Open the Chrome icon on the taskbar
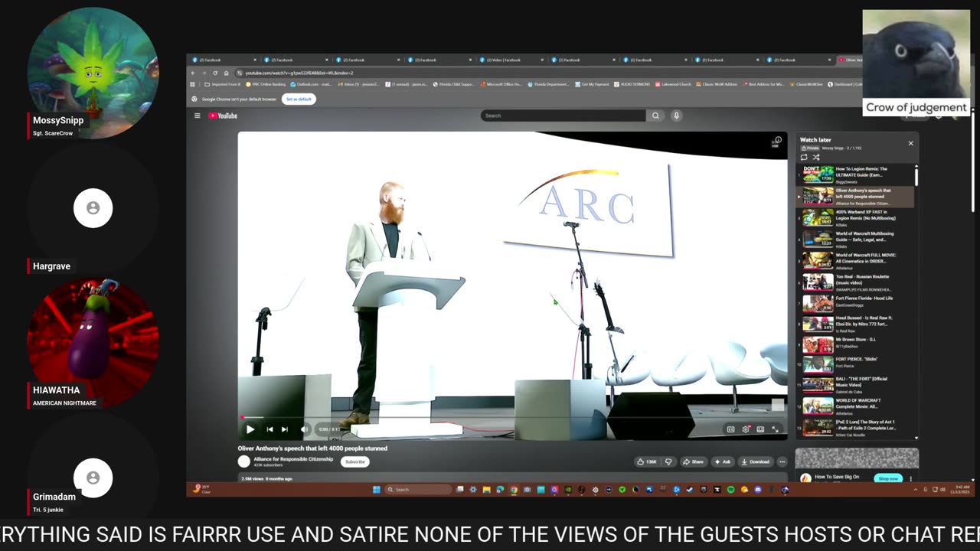The height and width of the screenshot is (551, 980). tap(514, 490)
